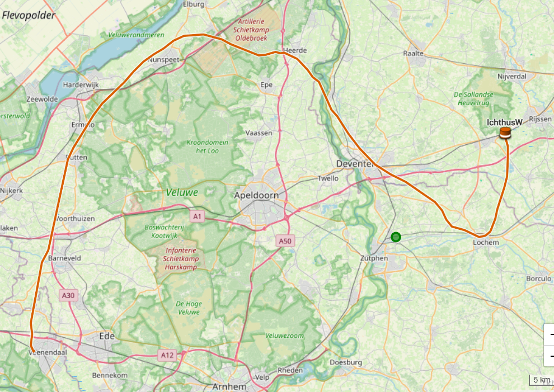Click the A1 motorway shield
The image size is (554, 392).
(x=197, y=216)
